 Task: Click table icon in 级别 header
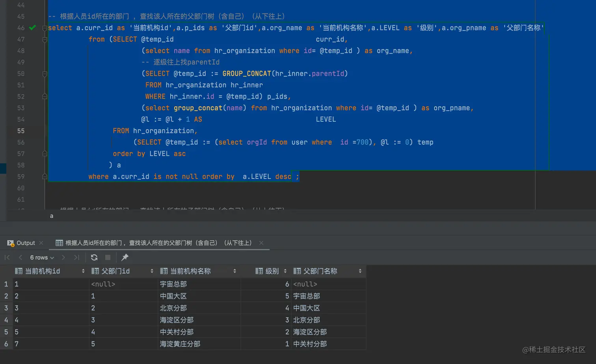click(259, 271)
